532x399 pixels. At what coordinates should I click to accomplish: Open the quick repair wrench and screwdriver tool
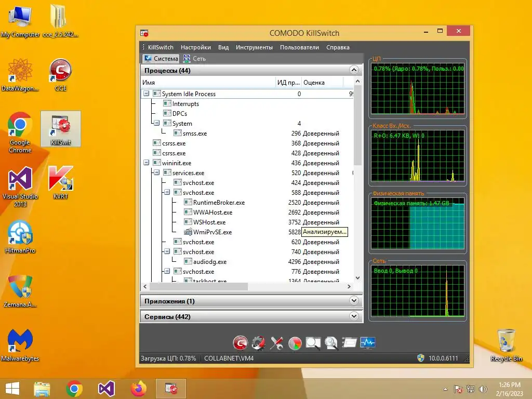[277, 343]
